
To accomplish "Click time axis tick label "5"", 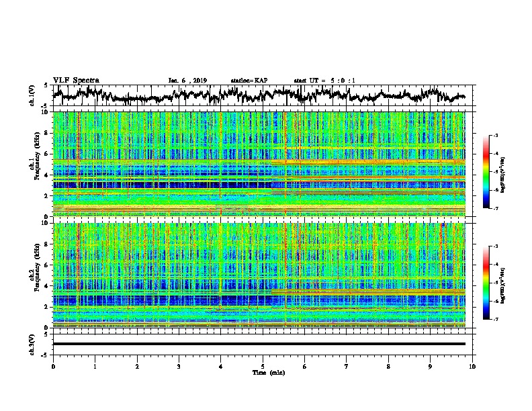I will click(x=263, y=367).
